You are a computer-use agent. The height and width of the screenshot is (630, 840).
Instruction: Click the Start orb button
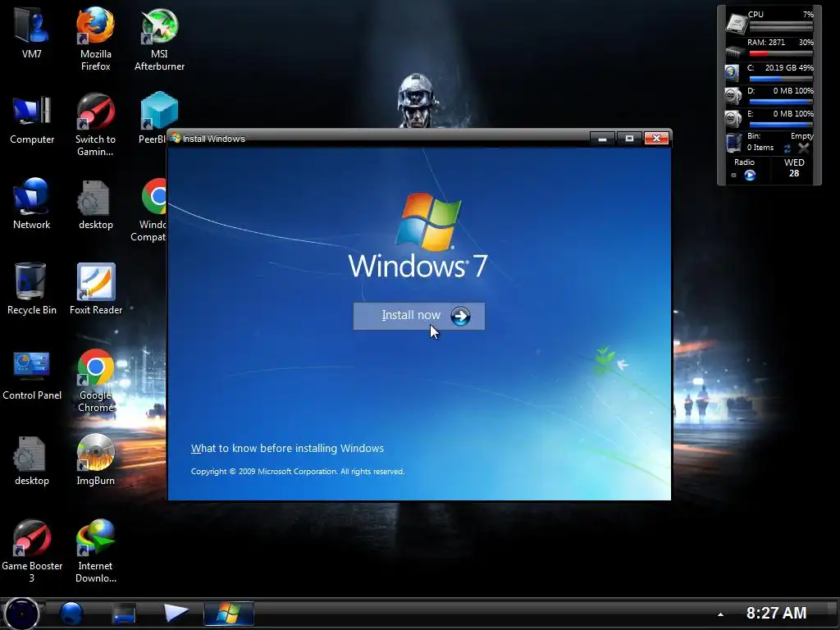point(21,614)
